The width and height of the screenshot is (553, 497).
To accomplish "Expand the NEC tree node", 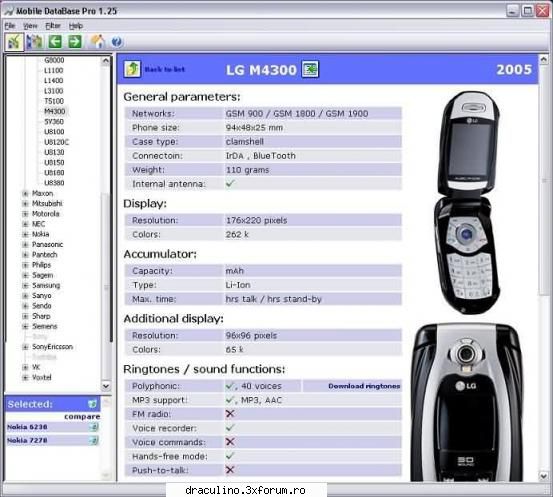I will pos(25,224).
